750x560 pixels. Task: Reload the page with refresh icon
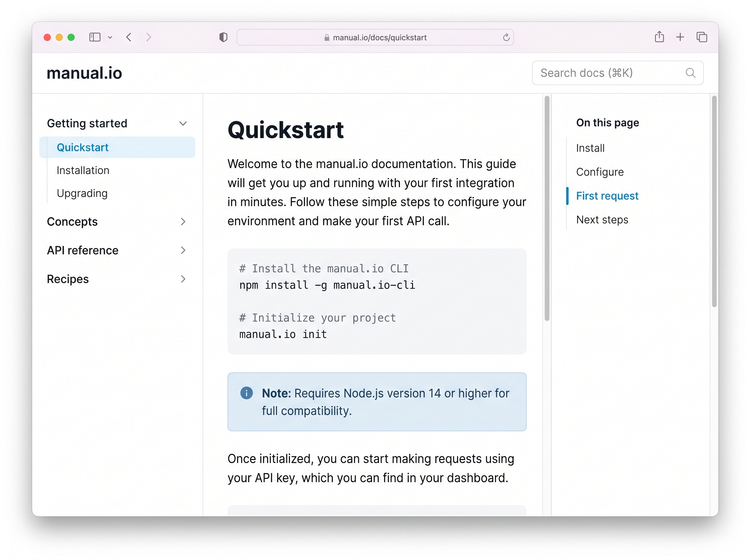click(x=506, y=37)
